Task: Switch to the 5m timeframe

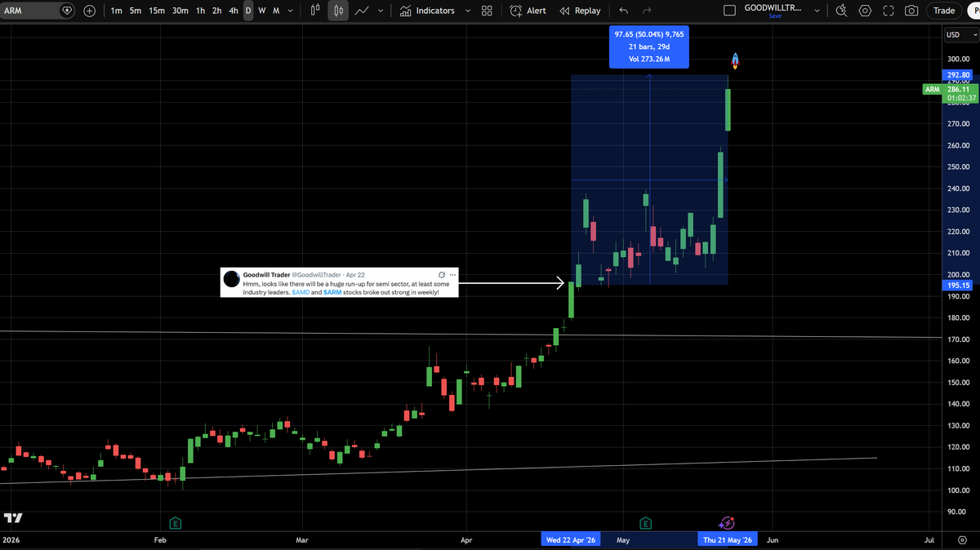Action: [136, 11]
